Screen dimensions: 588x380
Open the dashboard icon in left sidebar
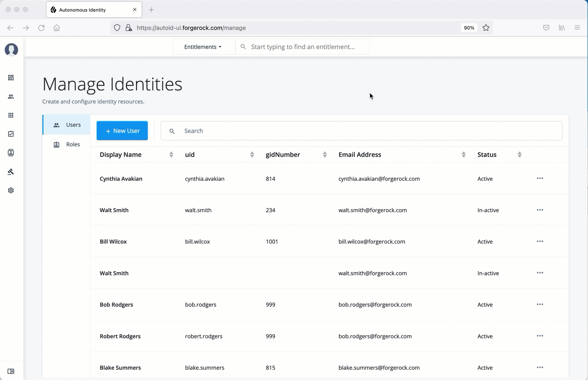[11, 78]
